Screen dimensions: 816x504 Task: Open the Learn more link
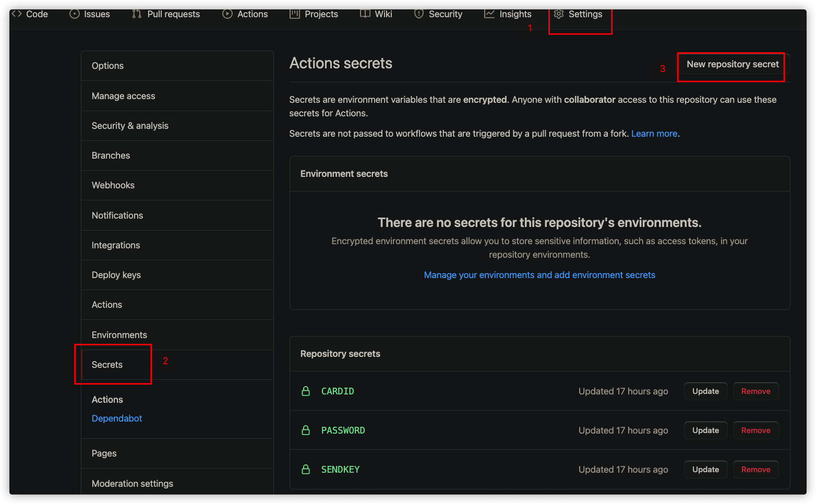(x=654, y=134)
